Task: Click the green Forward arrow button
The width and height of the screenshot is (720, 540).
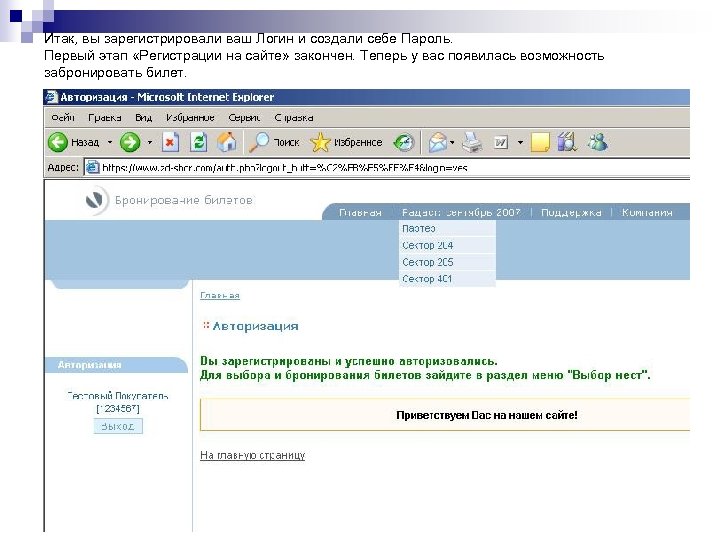Action: tap(130, 142)
